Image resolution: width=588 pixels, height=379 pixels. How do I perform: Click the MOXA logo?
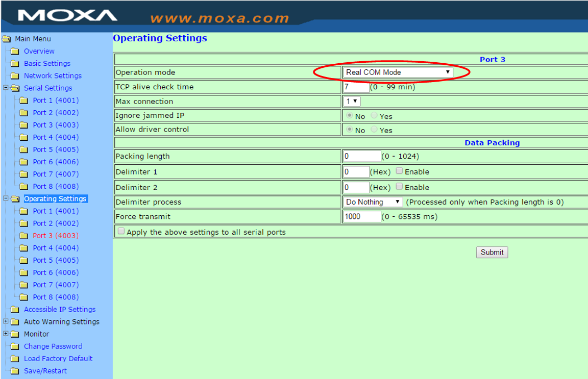(x=67, y=16)
